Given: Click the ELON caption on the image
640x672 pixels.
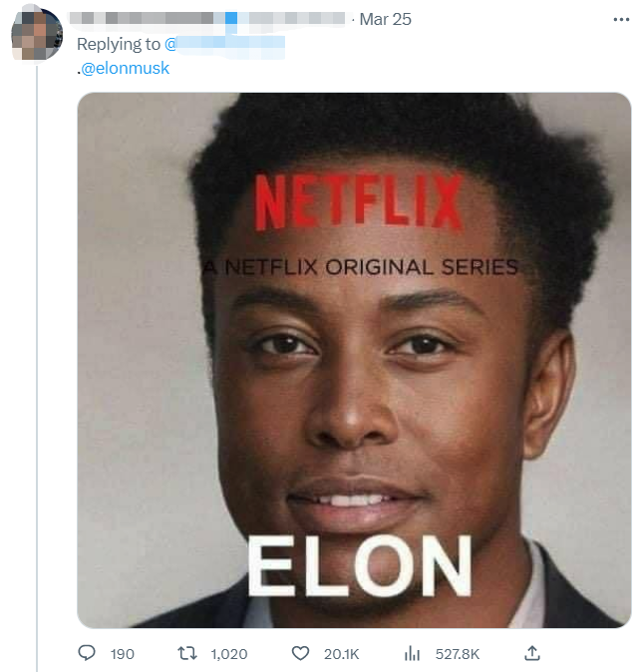Looking at the screenshot, I should pos(358,568).
